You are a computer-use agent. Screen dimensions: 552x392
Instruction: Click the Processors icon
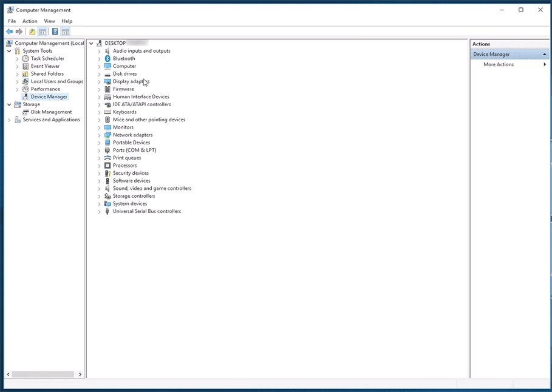(107, 166)
